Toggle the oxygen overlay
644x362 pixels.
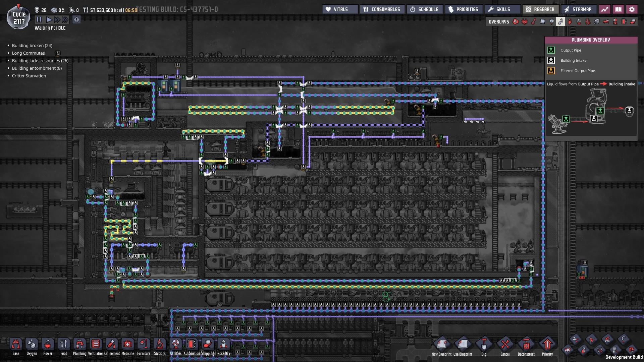pos(516,22)
